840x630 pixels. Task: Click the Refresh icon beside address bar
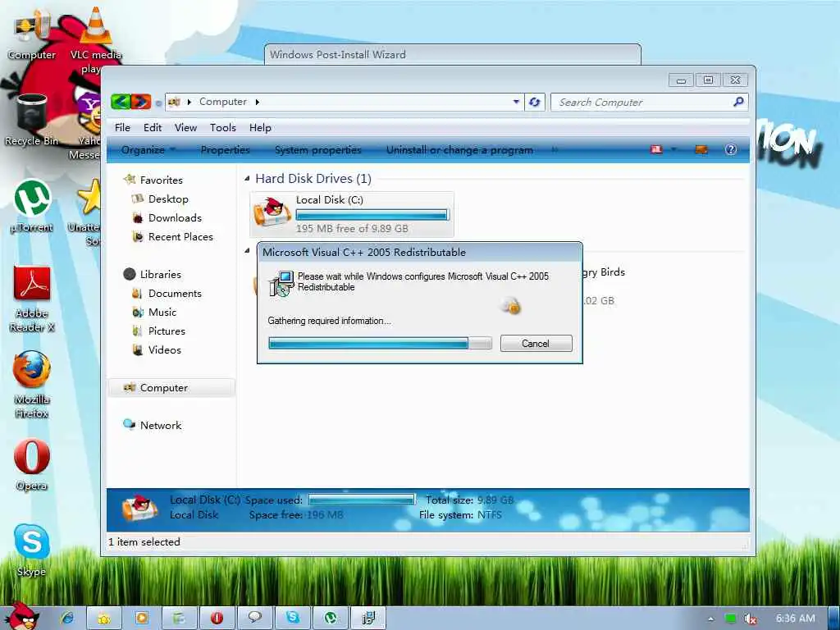(x=534, y=102)
